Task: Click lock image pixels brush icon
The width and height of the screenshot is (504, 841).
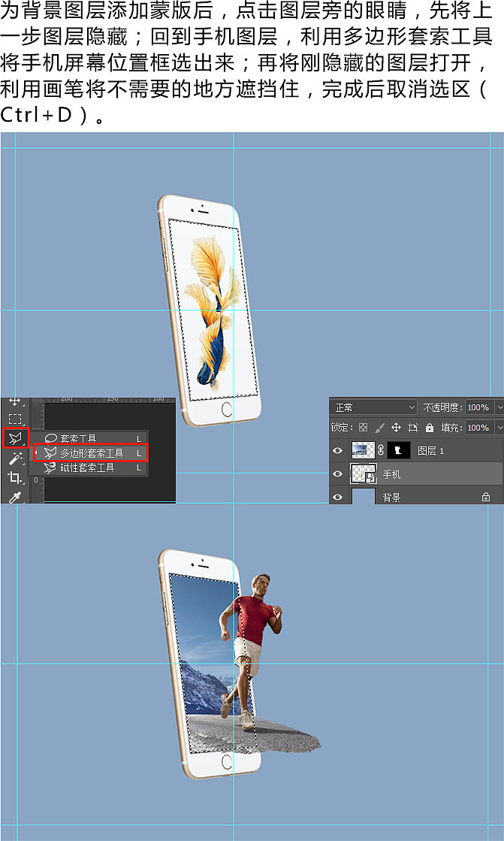Action: tap(380, 428)
